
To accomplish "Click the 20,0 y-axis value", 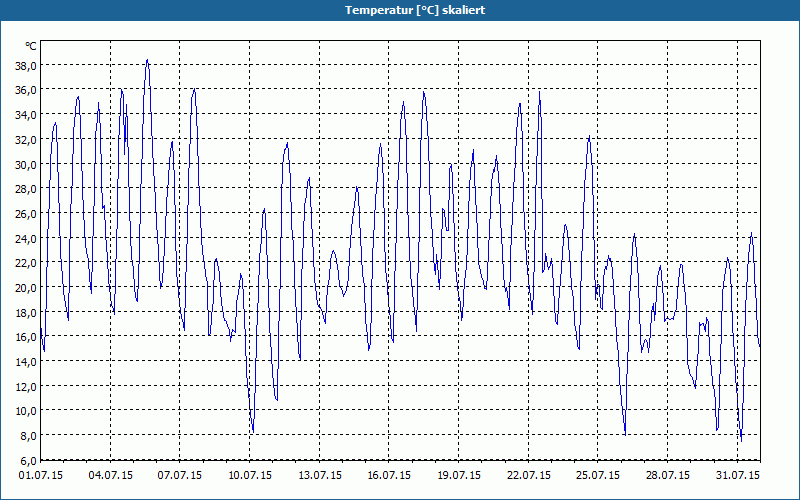I will pyautogui.click(x=26, y=288).
